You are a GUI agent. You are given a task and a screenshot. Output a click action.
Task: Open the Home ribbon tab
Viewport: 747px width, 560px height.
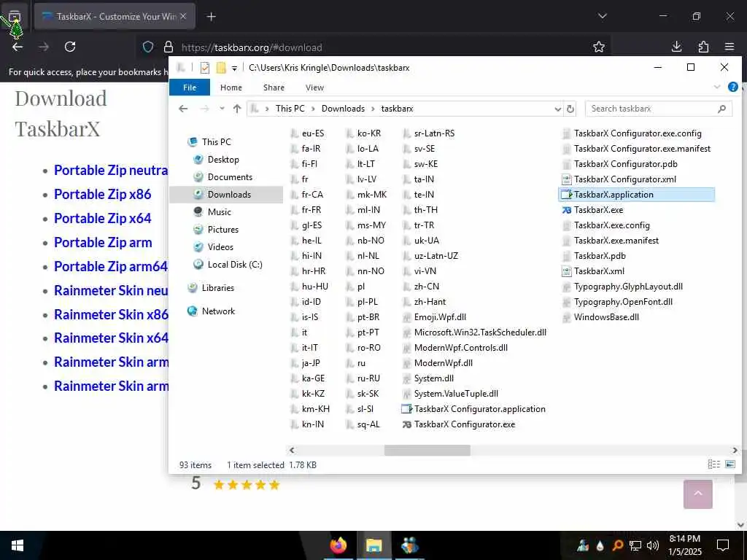tap(231, 87)
